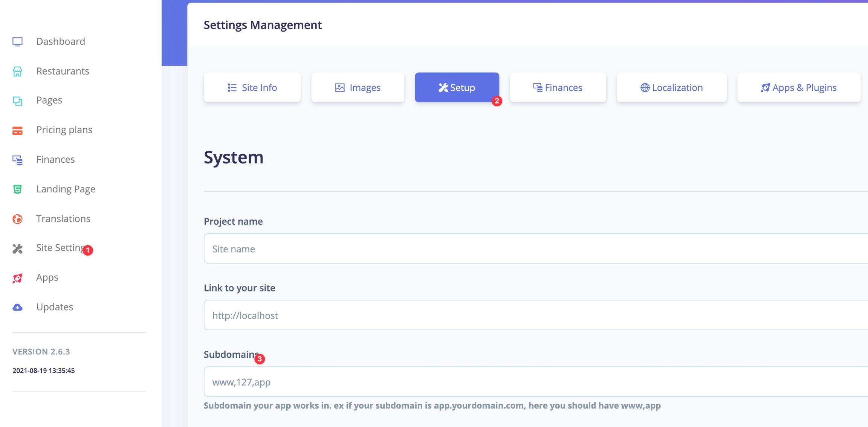
Task: Go to the Localization tab
Action: [x=671, y=87]
